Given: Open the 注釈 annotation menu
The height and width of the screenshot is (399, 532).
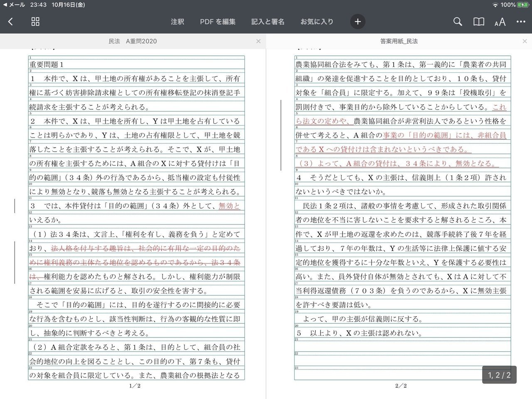Looking at the screenshot, I should tap(177, 22).
